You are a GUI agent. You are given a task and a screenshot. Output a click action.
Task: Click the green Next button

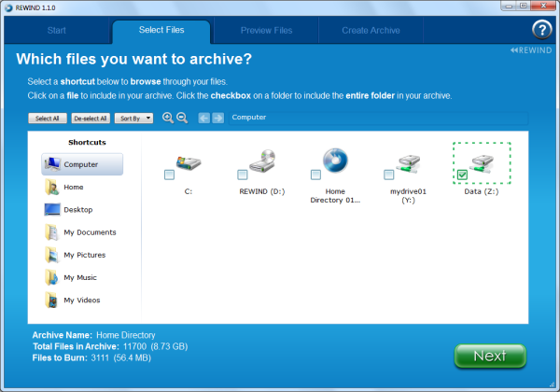click(490, 356)
